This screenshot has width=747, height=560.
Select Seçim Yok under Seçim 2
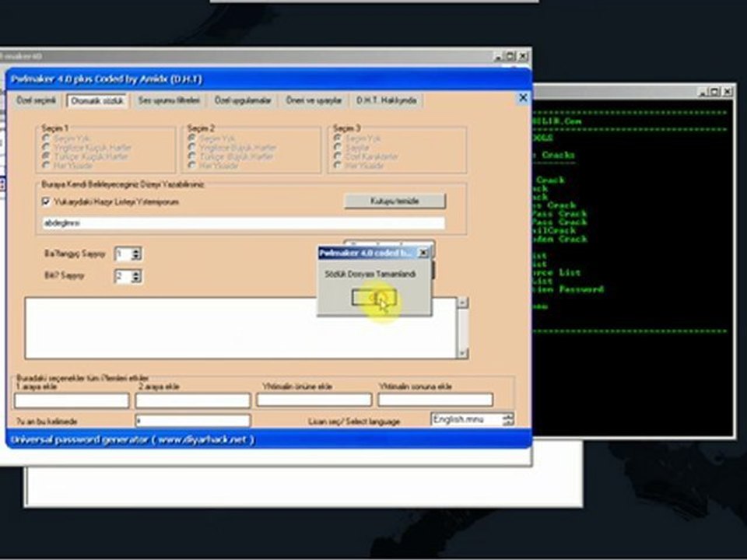[x=192, y=138]
